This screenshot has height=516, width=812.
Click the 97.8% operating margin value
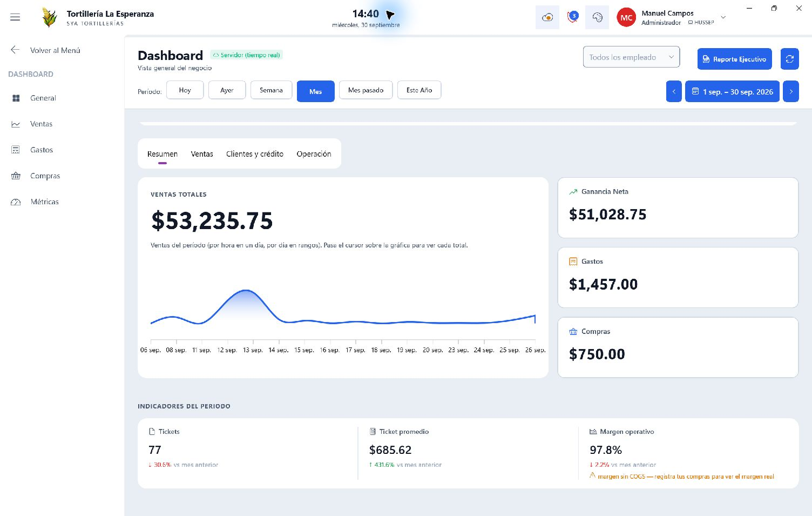pos(606,450)
